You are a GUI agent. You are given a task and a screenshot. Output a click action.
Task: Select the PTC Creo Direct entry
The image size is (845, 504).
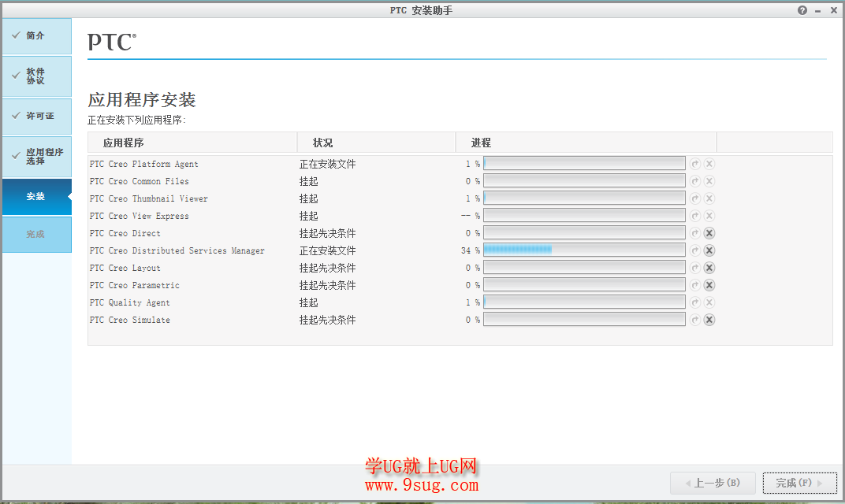(x=125, y=233)
